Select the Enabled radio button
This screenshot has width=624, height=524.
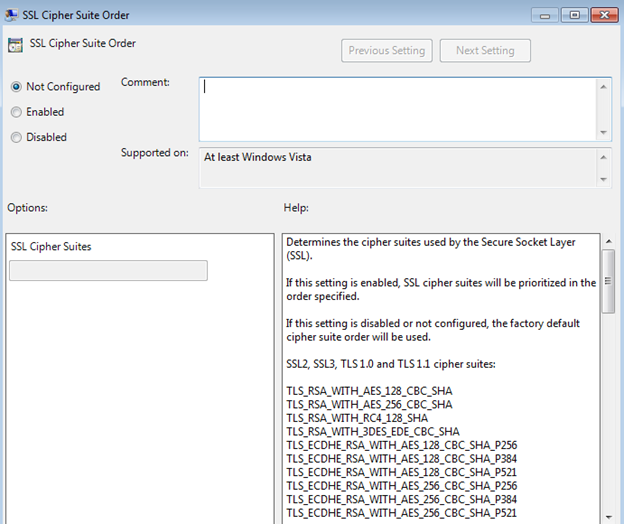pyautogui.click(x=16, y=112)
